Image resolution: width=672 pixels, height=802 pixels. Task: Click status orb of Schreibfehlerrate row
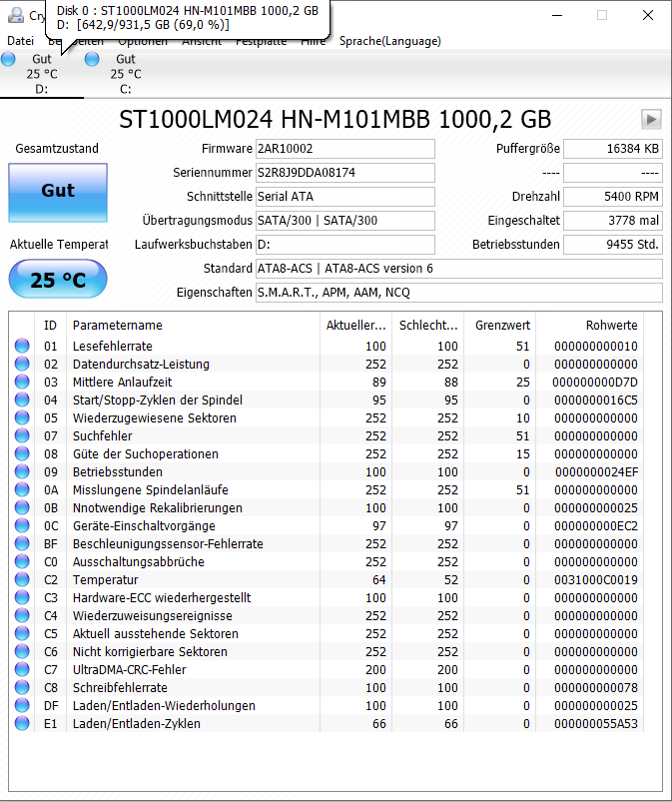[x=22, y=687]
